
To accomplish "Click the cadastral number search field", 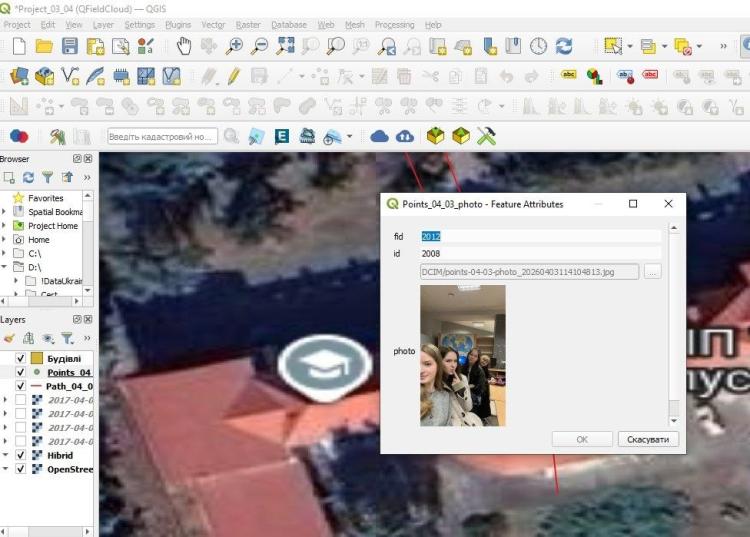I will point(162,137).
